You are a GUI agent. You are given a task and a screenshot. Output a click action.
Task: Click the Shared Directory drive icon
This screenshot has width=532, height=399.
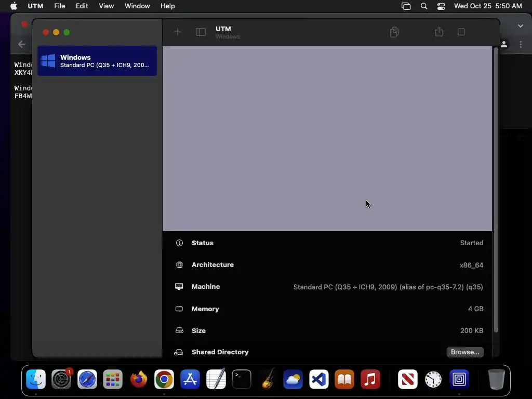point(179,352)
